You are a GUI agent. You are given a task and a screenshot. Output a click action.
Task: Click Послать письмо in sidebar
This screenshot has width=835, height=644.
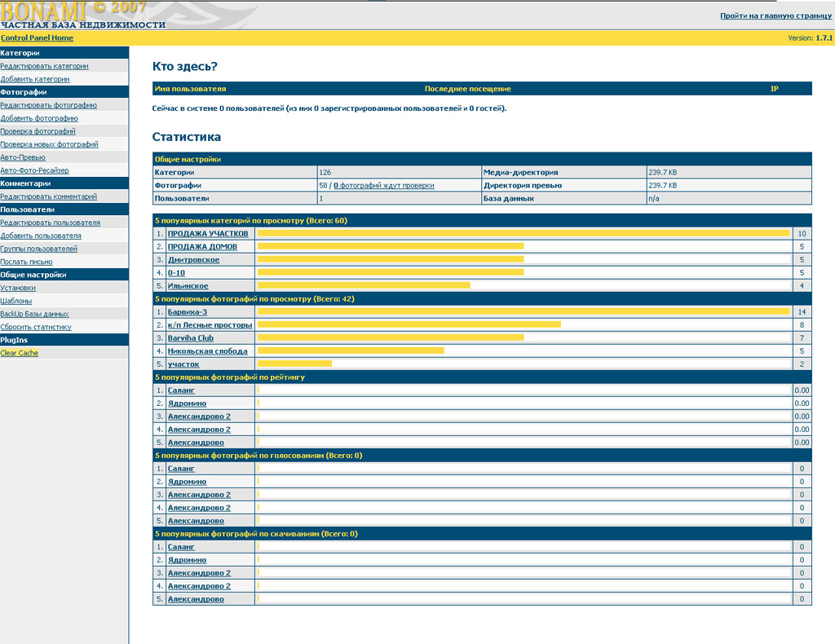pyautogui.click(x=26, y=262)
